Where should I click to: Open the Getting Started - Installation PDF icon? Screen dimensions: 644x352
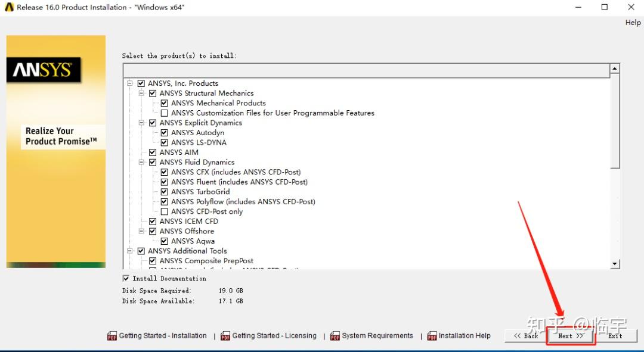[x=112, y=335]
